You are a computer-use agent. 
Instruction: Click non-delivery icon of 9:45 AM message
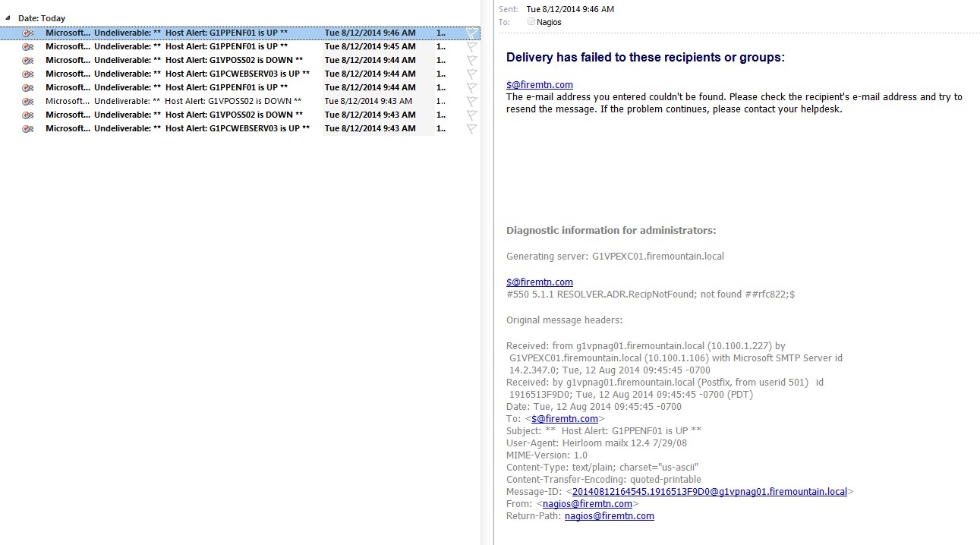[28, 47]
